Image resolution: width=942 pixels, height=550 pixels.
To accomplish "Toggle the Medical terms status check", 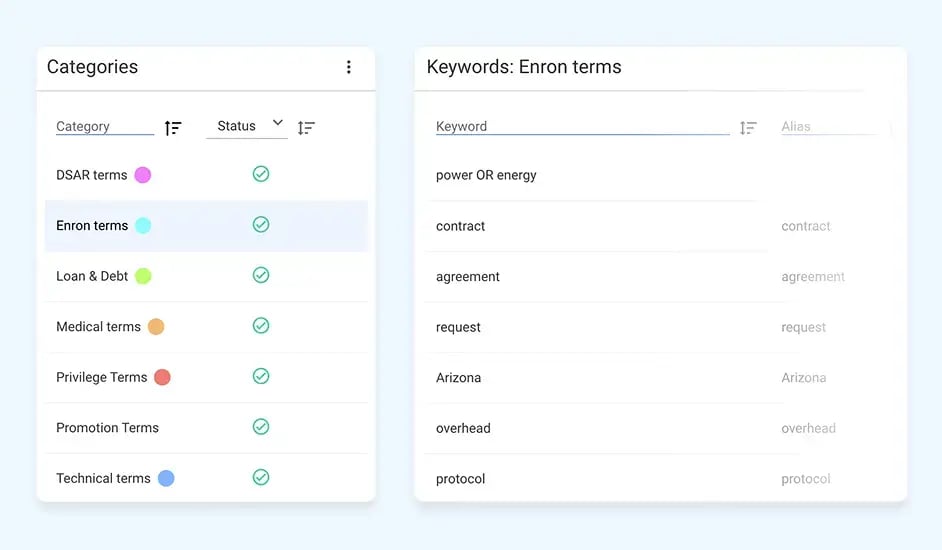I will point(261,326).
